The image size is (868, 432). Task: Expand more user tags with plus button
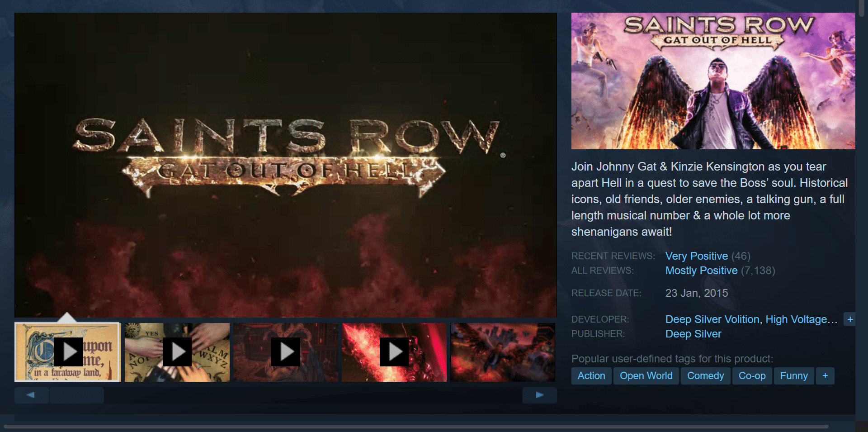(x=825, y=376)
